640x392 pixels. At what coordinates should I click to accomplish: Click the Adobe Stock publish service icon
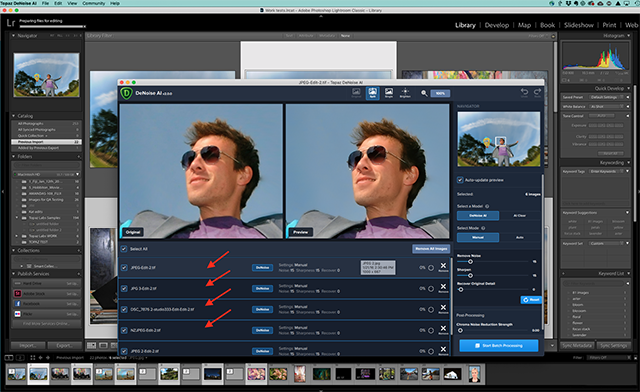(18, 294)
